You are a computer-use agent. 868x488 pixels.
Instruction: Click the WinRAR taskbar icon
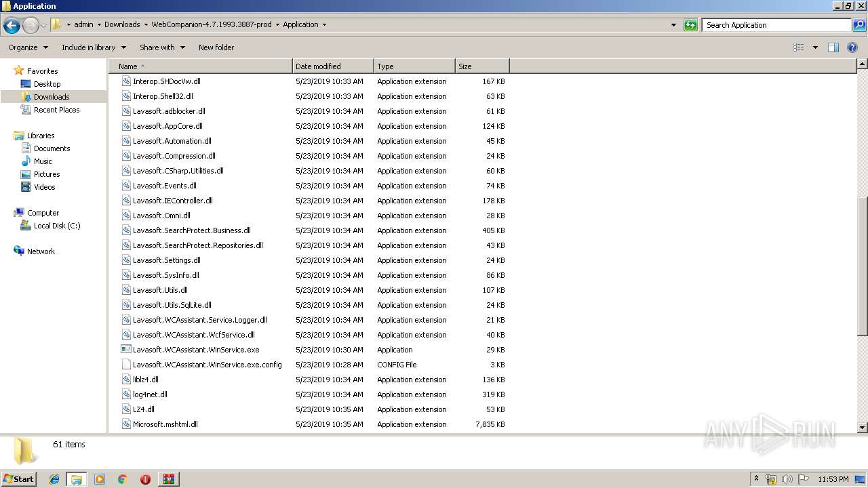click(168, 479)
